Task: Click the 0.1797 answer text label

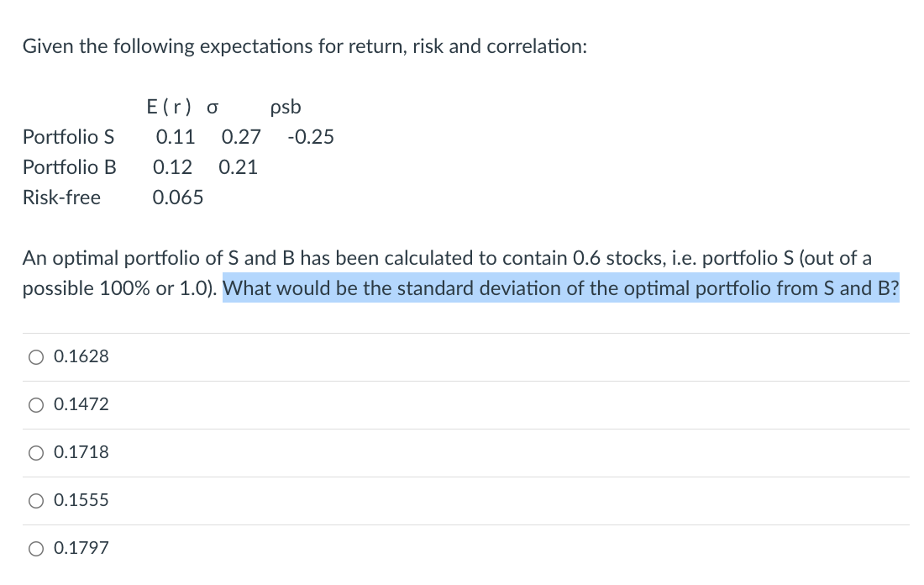Action: [81, 547]
